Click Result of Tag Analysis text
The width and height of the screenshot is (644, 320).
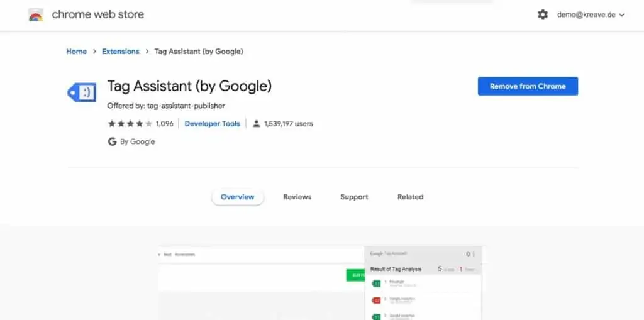[396, 269]
